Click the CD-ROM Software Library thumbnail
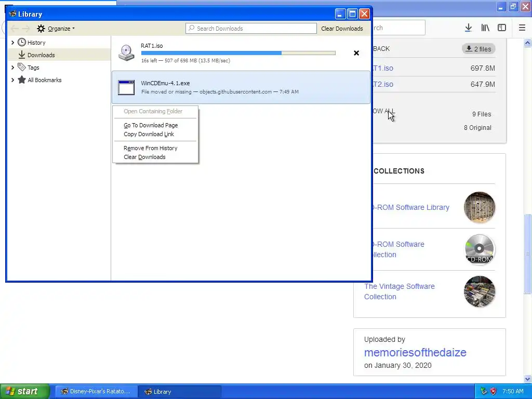This screenshot has height=399, width=532. (x=479, y=207)
